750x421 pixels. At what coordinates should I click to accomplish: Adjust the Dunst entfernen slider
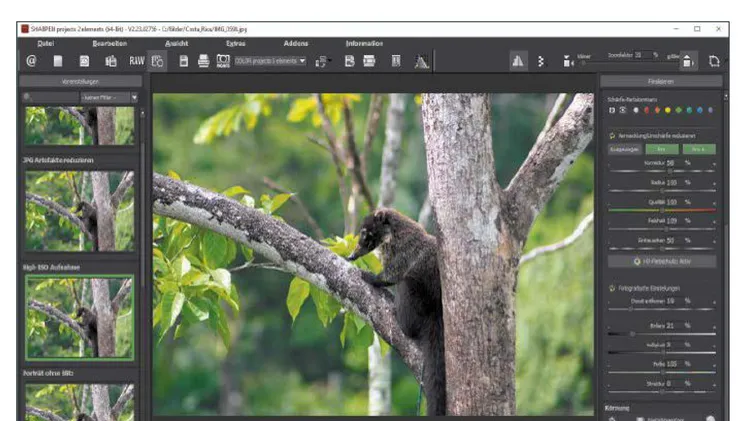pos(662,309)
